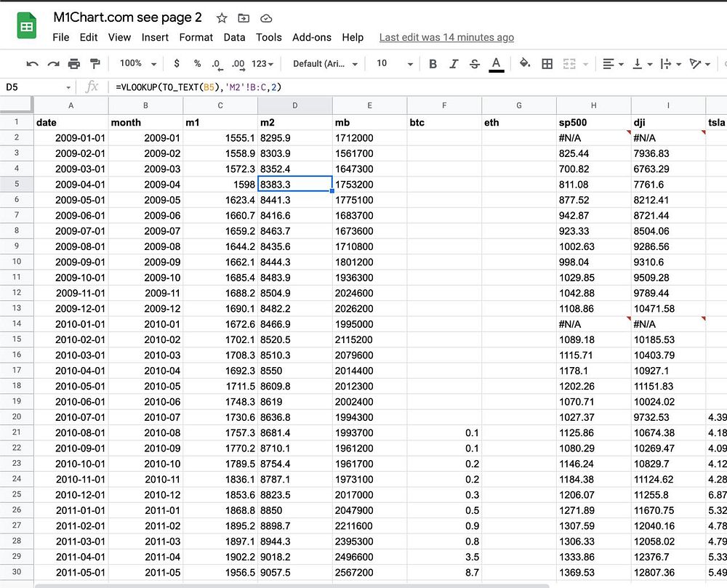Click the document title M1Chart.com see page 2

127,17
